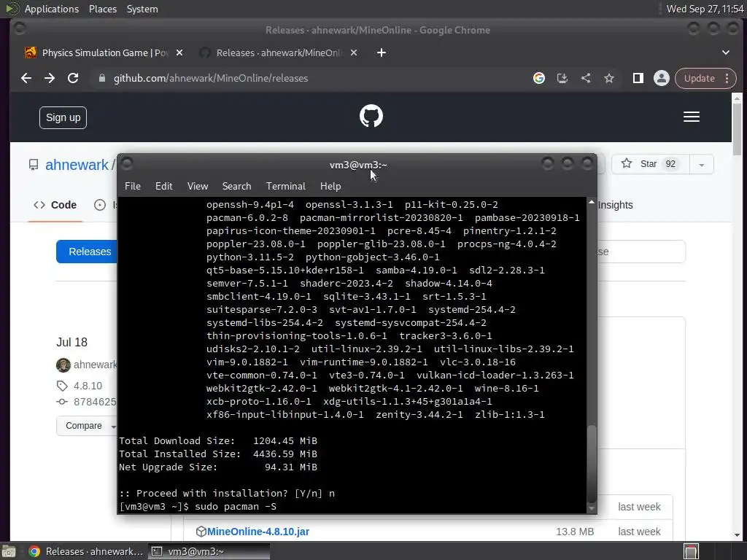Go back in Chrome
This screenshot has width=747, height=560.
pyautogui.click(x=26, y=78)
